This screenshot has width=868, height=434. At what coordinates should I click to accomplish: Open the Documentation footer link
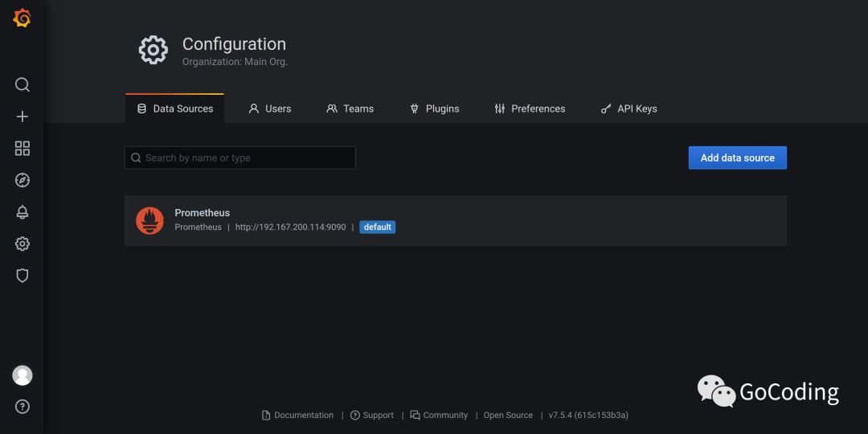(298, 416)
